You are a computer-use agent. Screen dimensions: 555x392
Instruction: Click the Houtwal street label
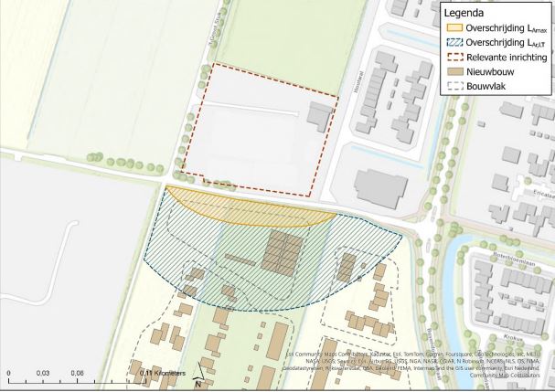point(360,82)
